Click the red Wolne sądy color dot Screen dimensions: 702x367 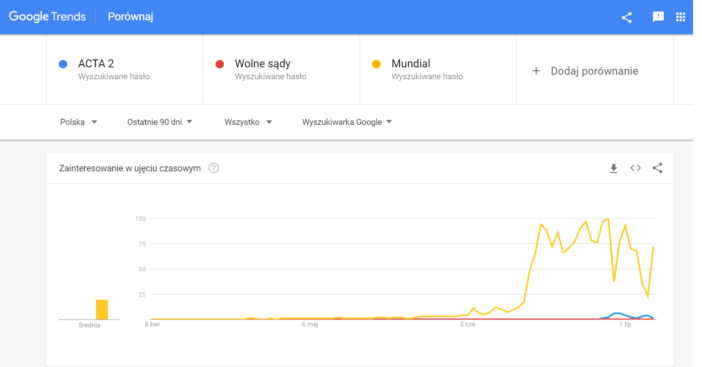tap(219, 64)
